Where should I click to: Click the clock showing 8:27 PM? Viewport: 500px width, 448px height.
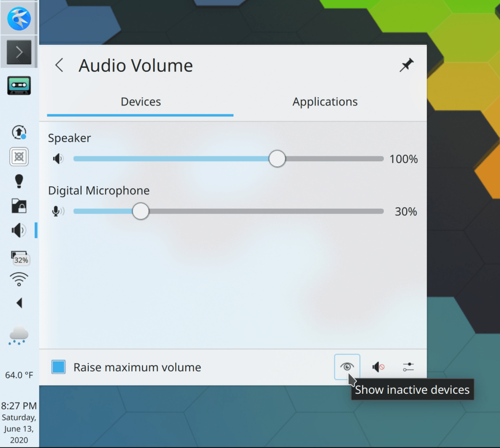click(19, 405)
